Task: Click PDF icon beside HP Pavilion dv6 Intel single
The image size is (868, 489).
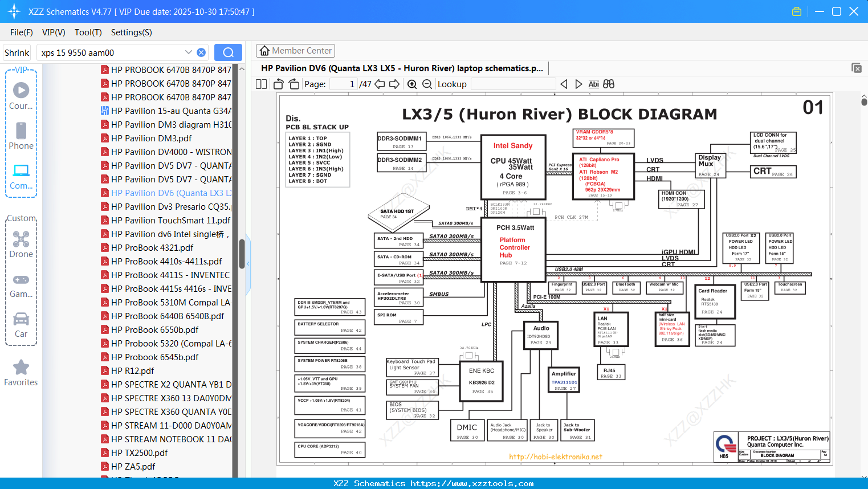Action: click(x=105, y=234)
